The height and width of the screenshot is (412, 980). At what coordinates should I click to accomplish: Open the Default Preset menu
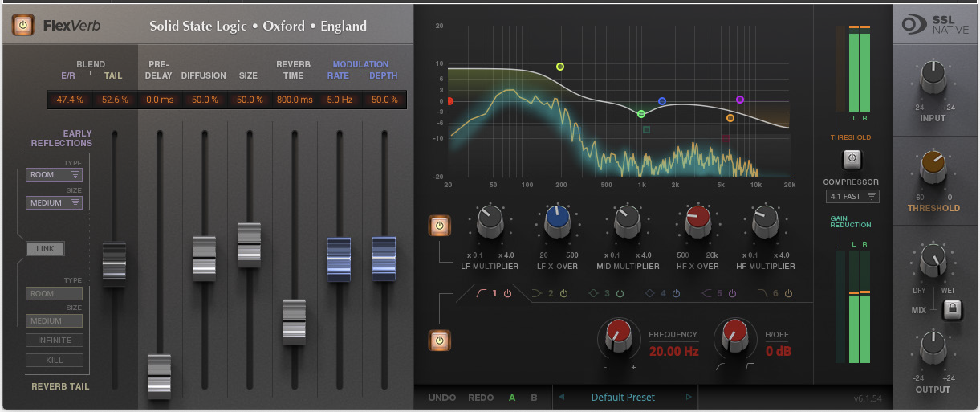pyautogui.click(x=624, y=397)
